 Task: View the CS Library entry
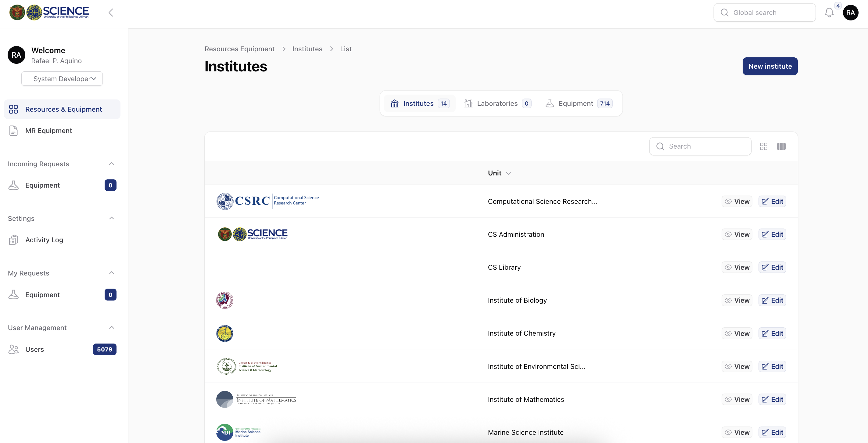click(x=737, y=267)
